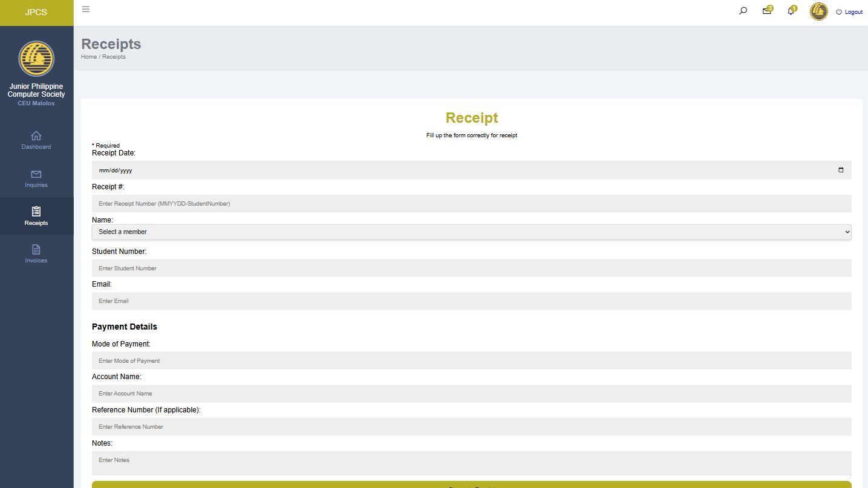Focus the Email input field

[x=472, y=301]
